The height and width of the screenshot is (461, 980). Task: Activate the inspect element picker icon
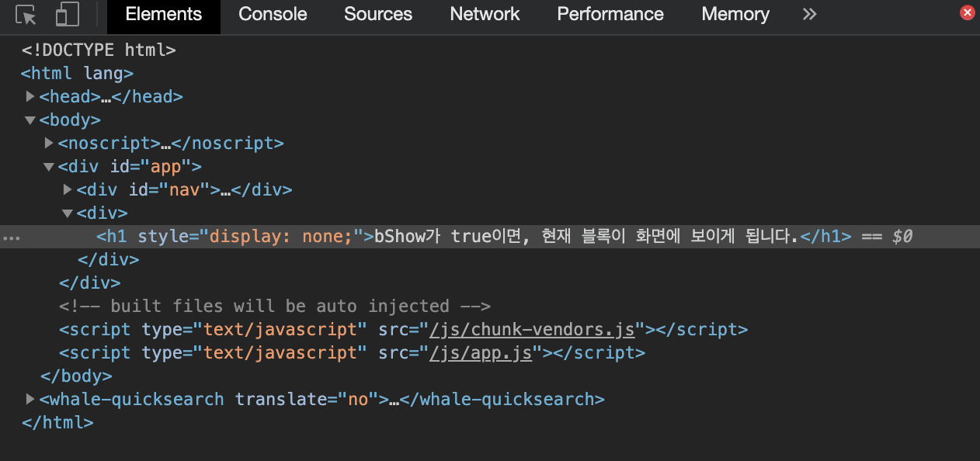[x=26, y=15]
